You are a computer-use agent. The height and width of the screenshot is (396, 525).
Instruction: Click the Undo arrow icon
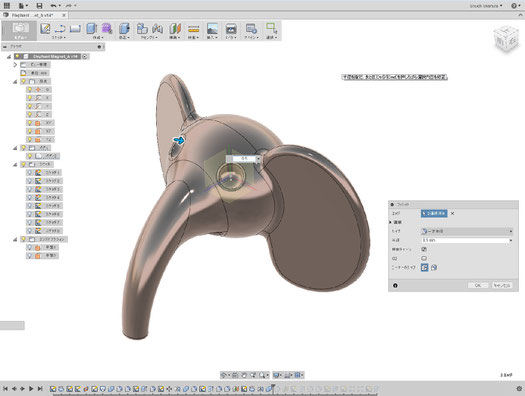53,6
